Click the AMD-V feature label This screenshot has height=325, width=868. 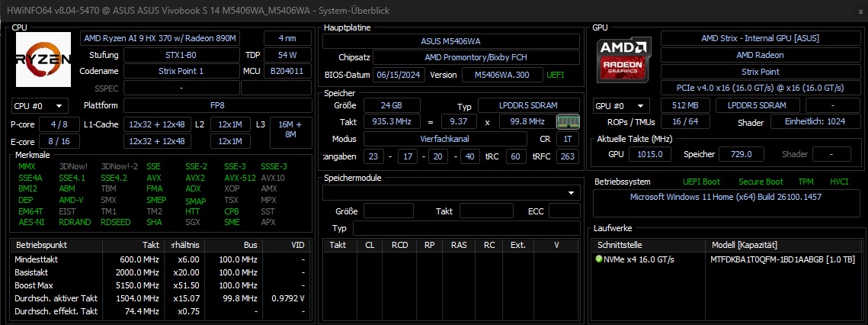point(71,200)
